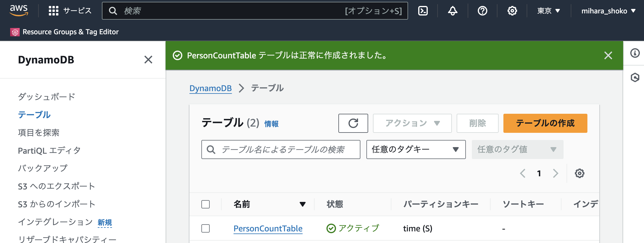Click the サービス menu label

pos(77,11)
